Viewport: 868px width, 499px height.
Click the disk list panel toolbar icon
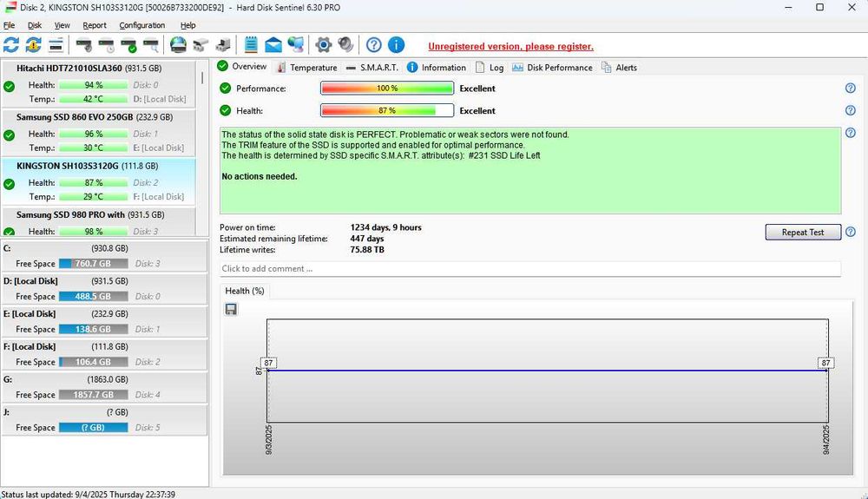tap(56, 45)
